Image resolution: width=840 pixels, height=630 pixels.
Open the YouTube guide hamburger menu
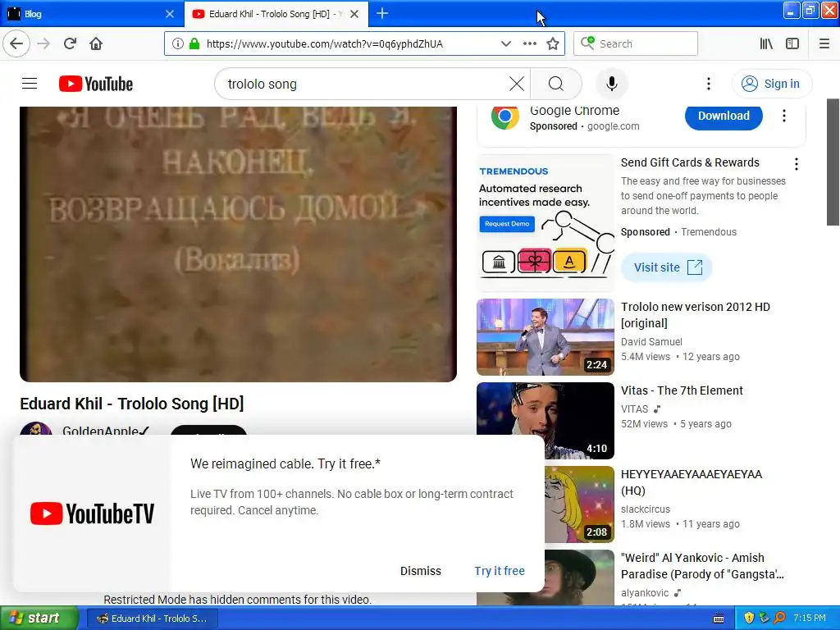pyautogui.click(x=30, y=84)
